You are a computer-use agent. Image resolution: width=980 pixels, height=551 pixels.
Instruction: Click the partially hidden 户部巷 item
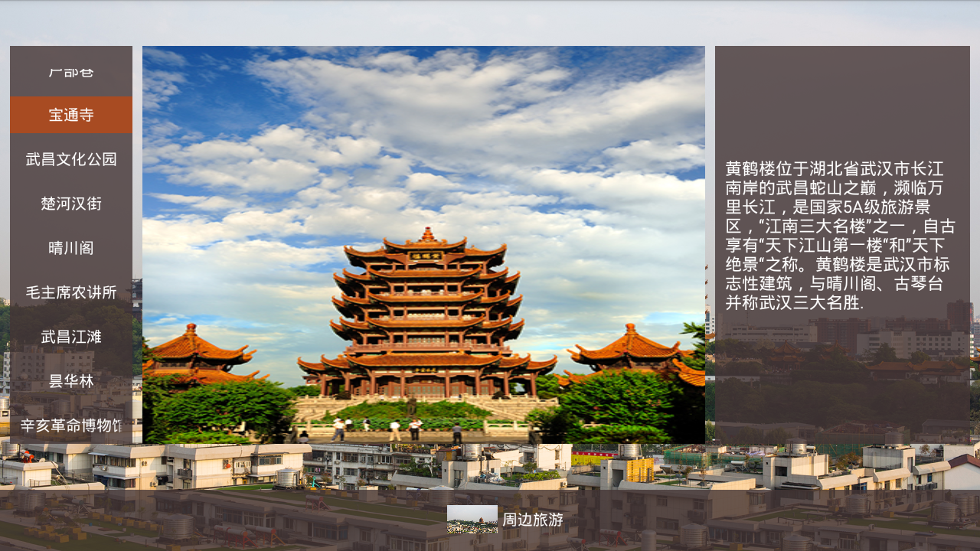[71, 71]
